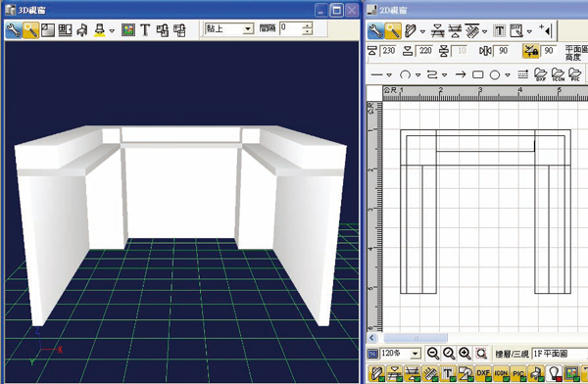
Task: Select the arc drawing tool
Action: [x=405, y=74]
